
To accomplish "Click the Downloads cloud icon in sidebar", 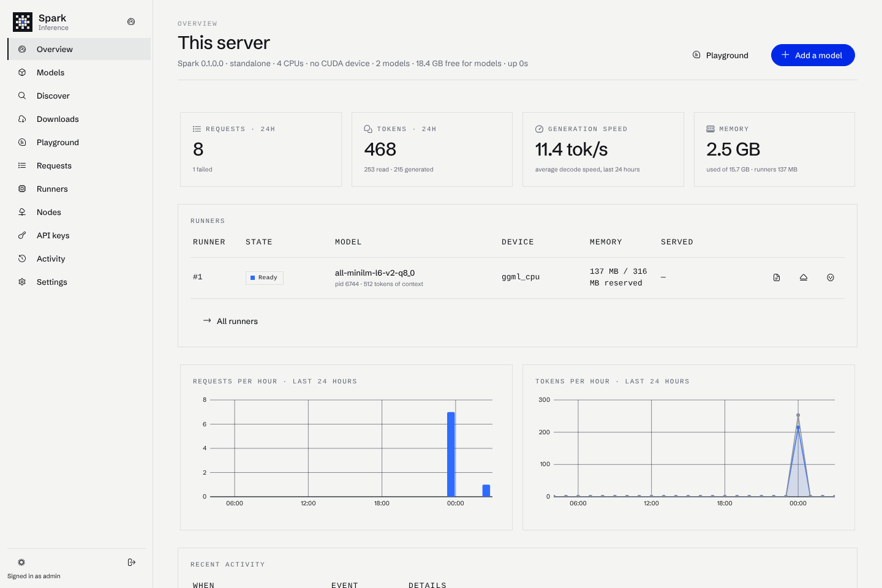I will click(22, 119).
